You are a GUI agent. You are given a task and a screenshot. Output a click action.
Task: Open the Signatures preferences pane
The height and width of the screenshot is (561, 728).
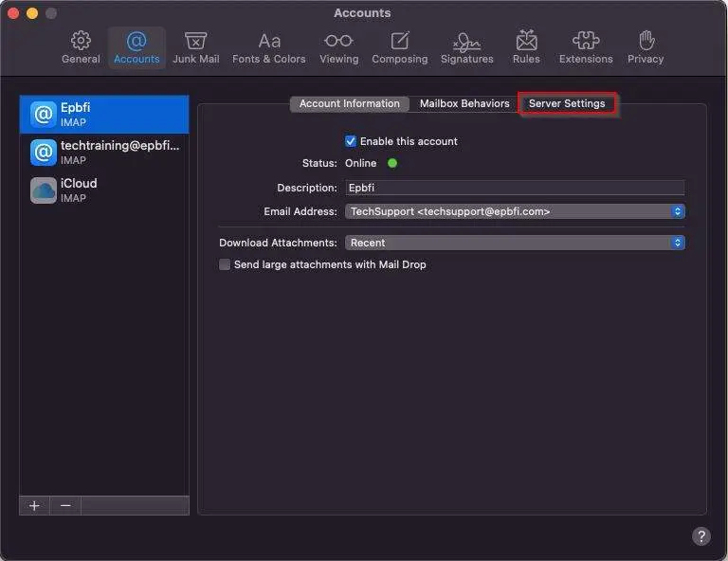pos(466,47)
